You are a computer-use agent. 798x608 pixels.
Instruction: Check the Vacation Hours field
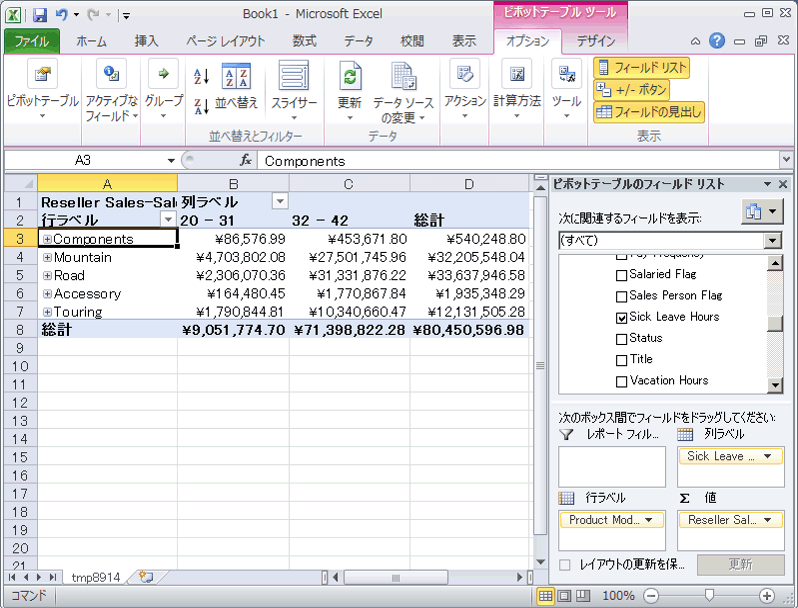[621, 382]
